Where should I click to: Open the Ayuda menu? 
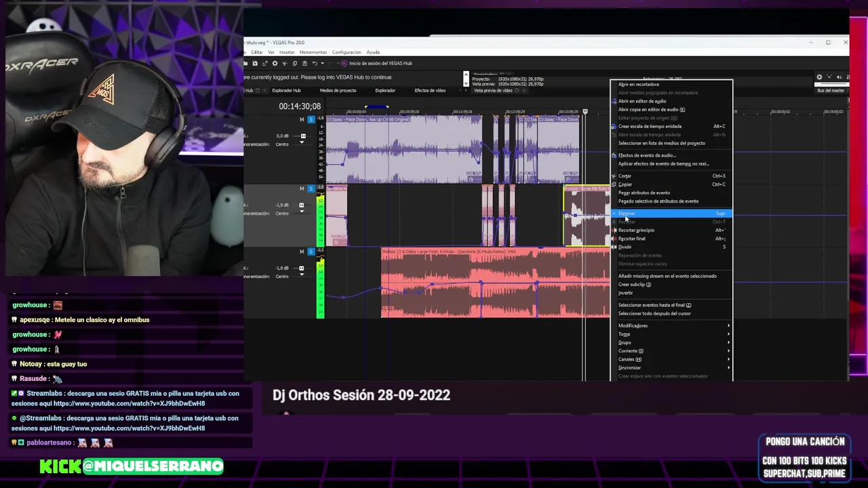[x=373, y=52]
